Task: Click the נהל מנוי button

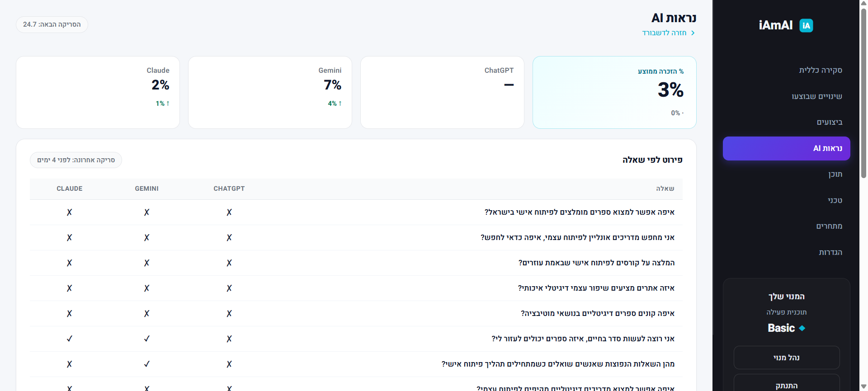Action: (787, 358)
